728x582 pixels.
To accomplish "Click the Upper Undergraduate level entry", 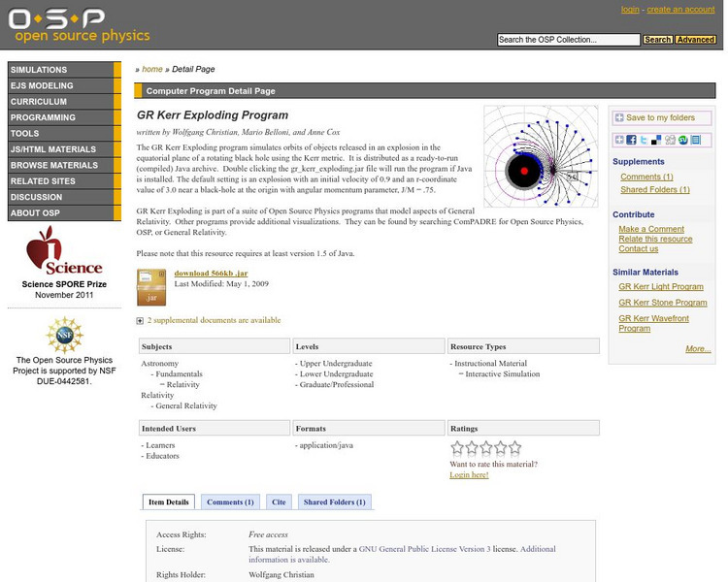I will [336, 364].
